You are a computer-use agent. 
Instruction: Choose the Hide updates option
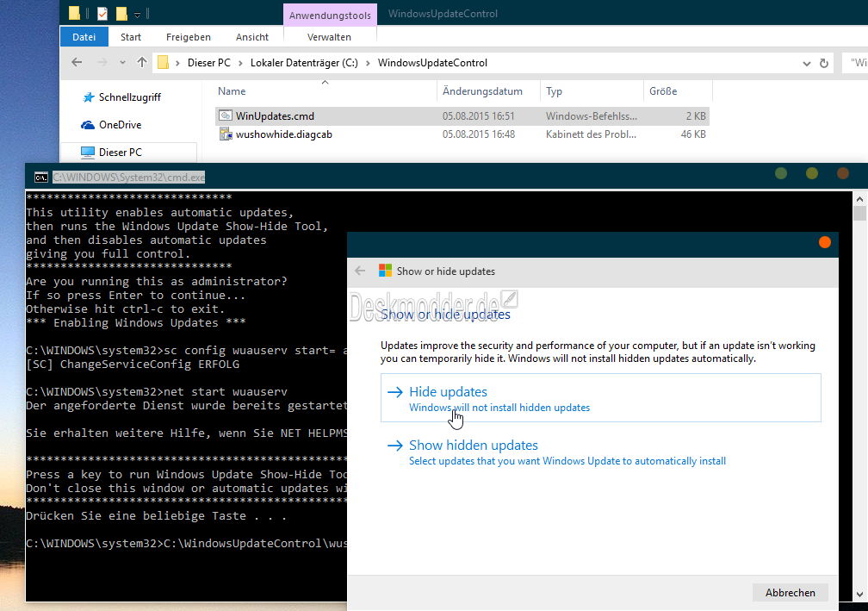[601, 398]
